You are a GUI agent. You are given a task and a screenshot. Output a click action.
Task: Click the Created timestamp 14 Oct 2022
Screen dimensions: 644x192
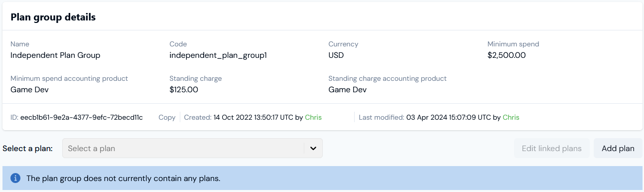coord(253,118)
